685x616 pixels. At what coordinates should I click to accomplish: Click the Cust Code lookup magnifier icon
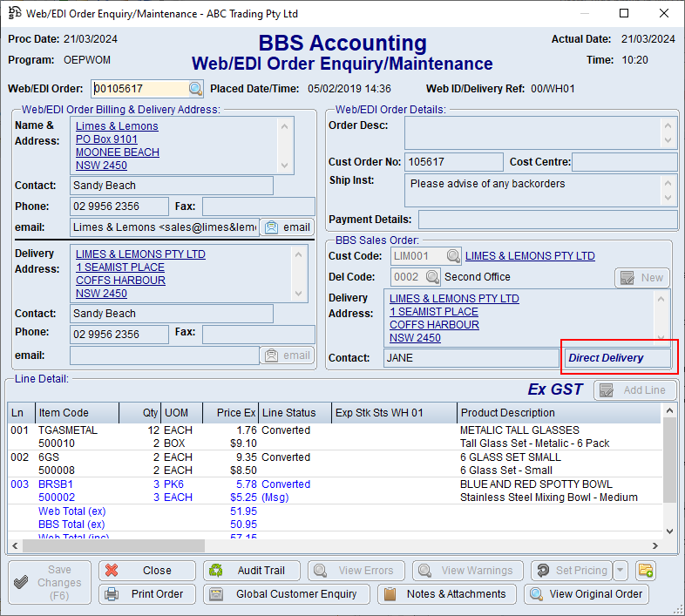point(453,256)
